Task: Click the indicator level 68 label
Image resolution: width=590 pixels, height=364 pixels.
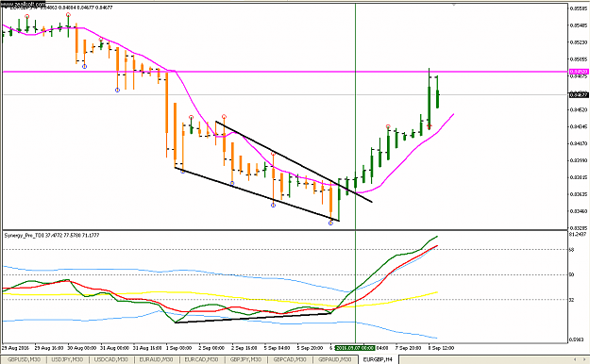Action: (x=572, y=249)
